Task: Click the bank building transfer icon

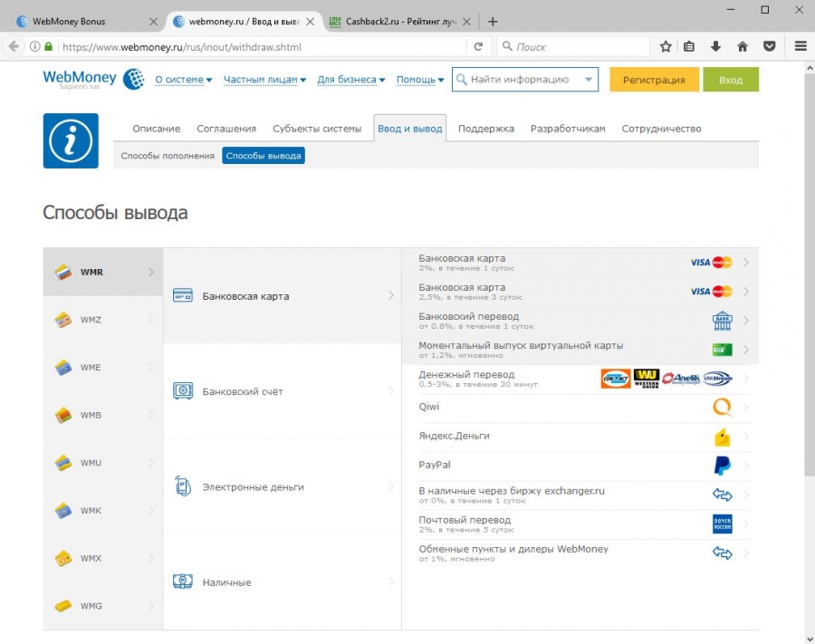Action: [722, 321]
